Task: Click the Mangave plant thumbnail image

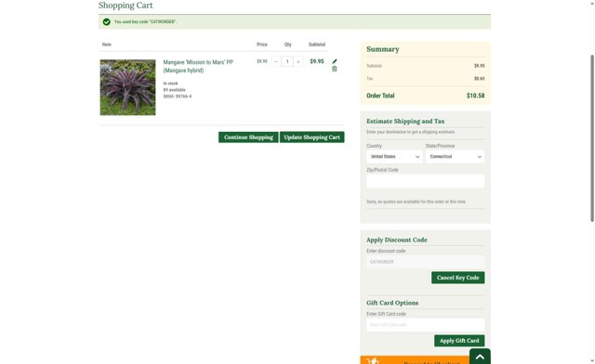Action: click(128, 87)
